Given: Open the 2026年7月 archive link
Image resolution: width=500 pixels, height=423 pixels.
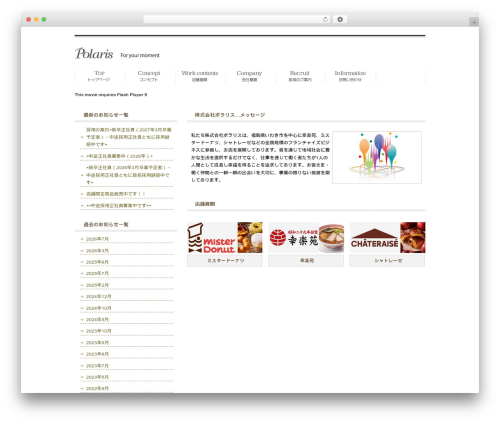Looking at the screenshot, I should click(97, 239).
